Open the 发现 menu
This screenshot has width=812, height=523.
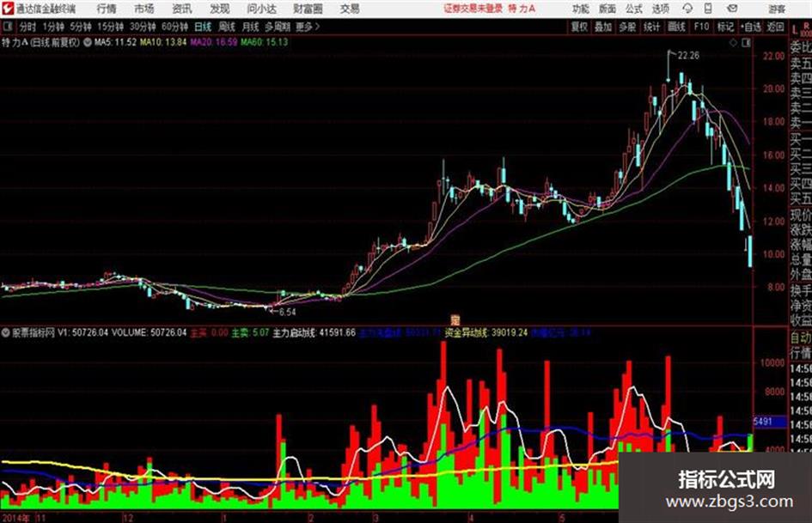pos(220,9)
